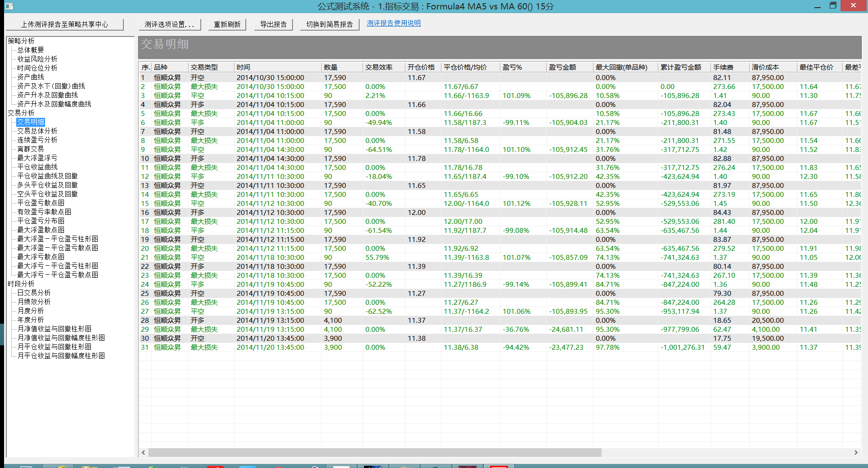
Task: Collapse the 时段分析 tree node
Action: click(21, 284)
